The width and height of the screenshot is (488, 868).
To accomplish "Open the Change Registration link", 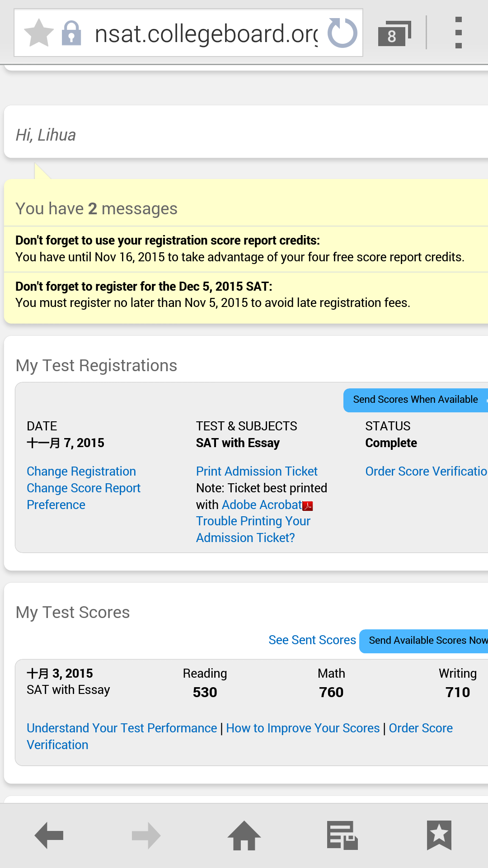I will [81, 472].
